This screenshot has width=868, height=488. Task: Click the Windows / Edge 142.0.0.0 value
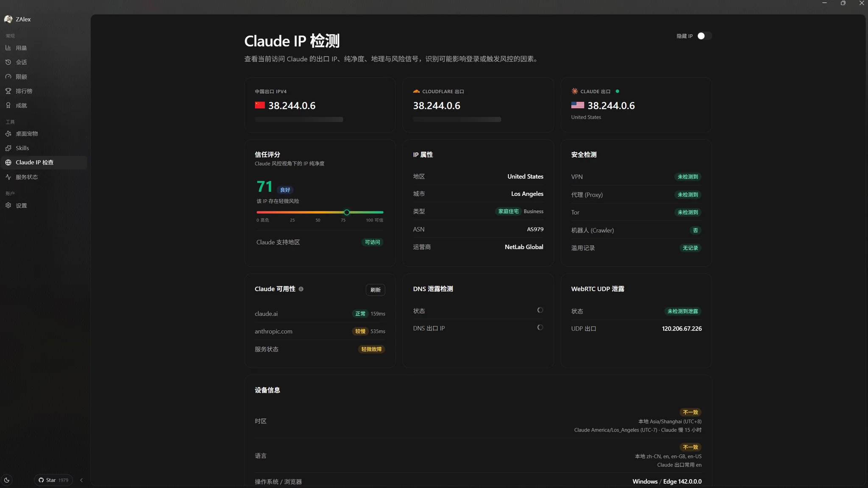coord(667,482)
